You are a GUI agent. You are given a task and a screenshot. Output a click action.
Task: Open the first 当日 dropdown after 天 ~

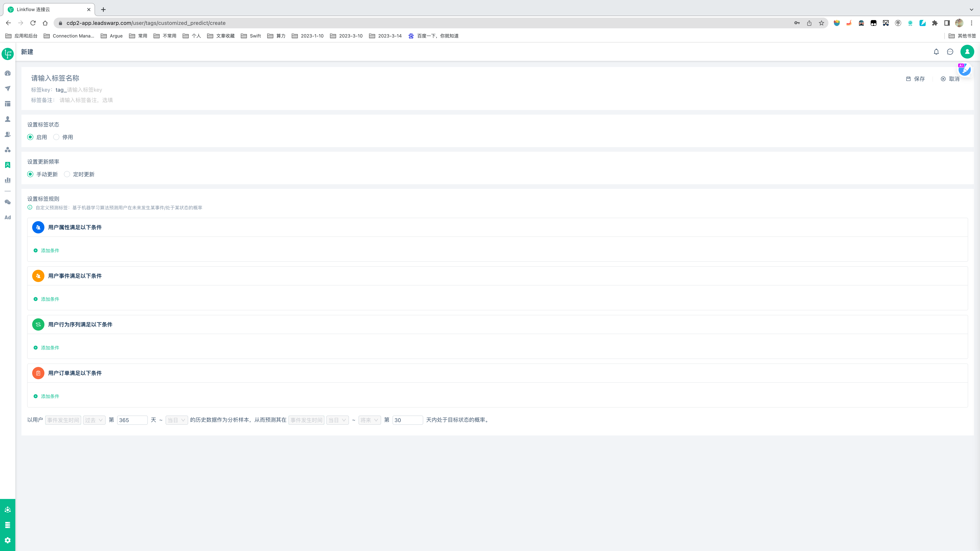176,420
